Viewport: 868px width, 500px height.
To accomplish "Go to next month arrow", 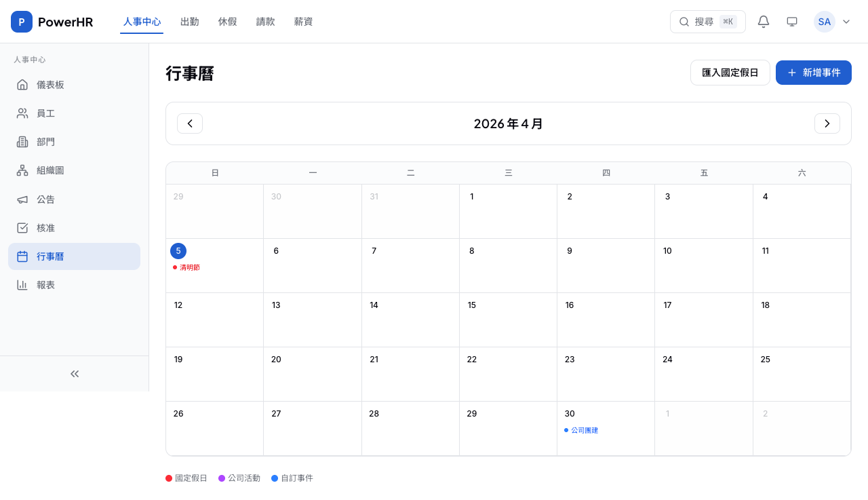I will pos(827,123).
